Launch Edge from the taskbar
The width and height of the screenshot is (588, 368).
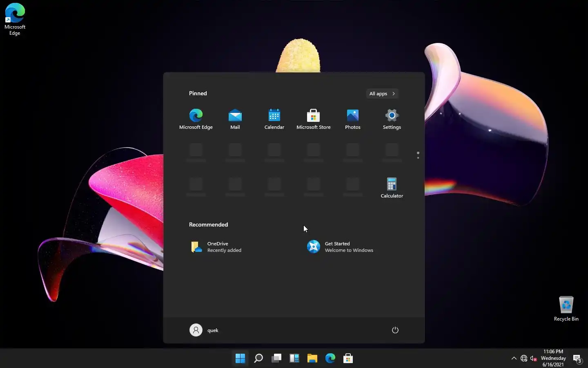pos(330,359)
